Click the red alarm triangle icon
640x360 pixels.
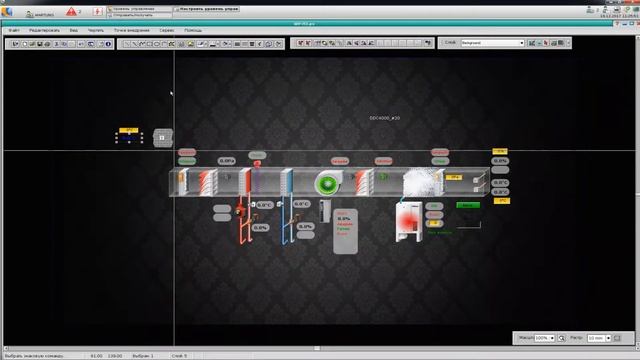pyautogui.click(x=71, y=11)
